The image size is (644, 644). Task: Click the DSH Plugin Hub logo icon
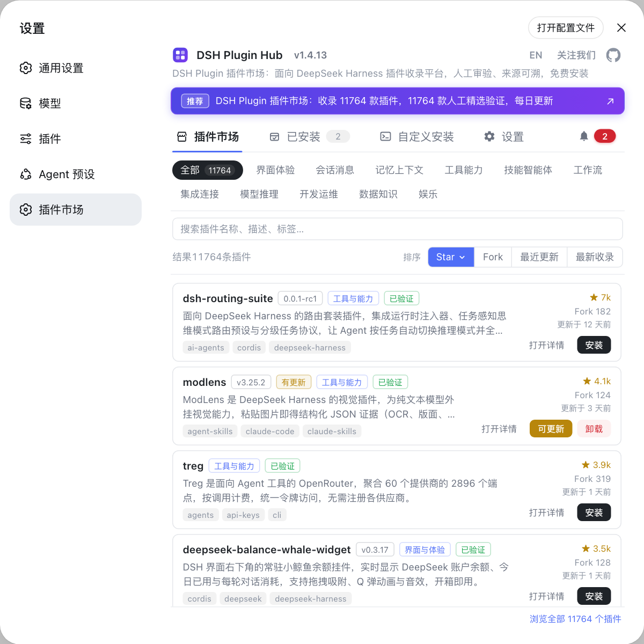[180, 55]
